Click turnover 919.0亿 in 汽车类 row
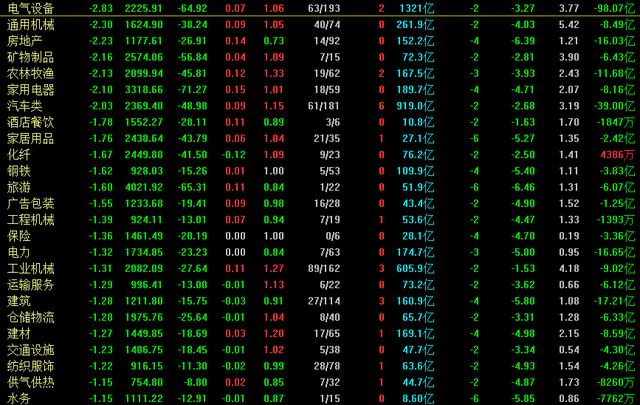 [x=416, y=106]
